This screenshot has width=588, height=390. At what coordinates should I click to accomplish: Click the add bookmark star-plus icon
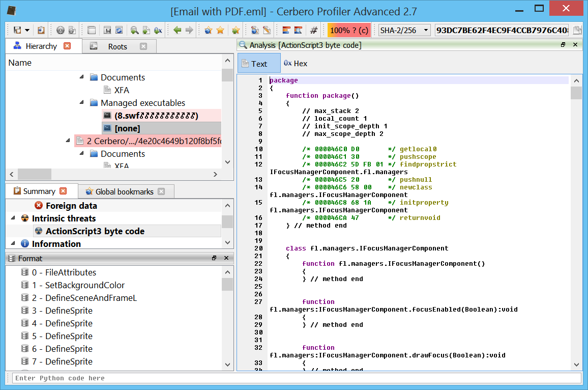236,30
